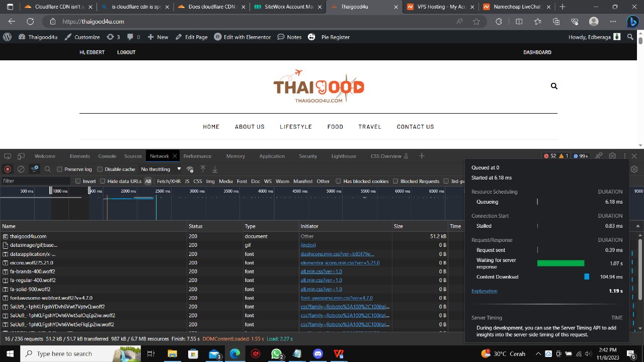Toggle the network filter bar icon
Viewport: 644px width, 362px height.
coord(34,169)
